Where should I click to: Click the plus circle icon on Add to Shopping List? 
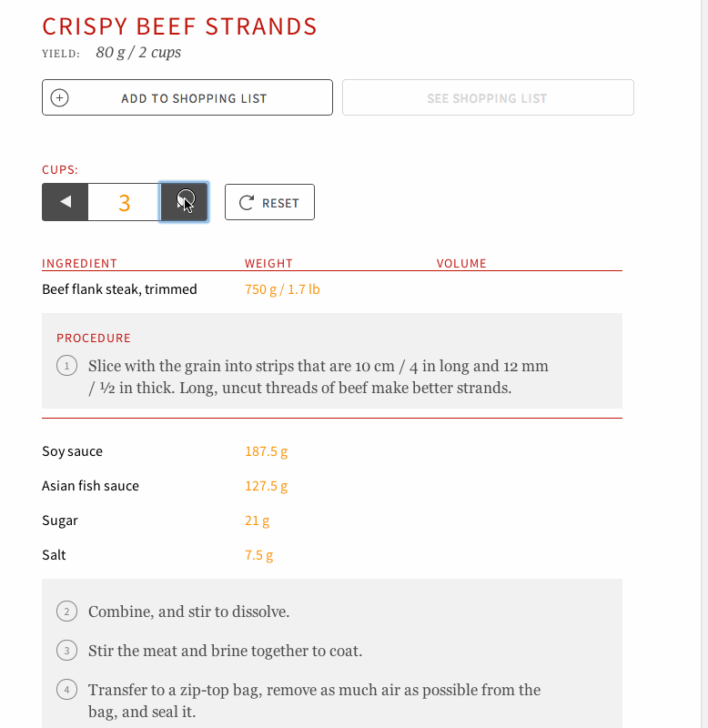click(x=59, y=98)
